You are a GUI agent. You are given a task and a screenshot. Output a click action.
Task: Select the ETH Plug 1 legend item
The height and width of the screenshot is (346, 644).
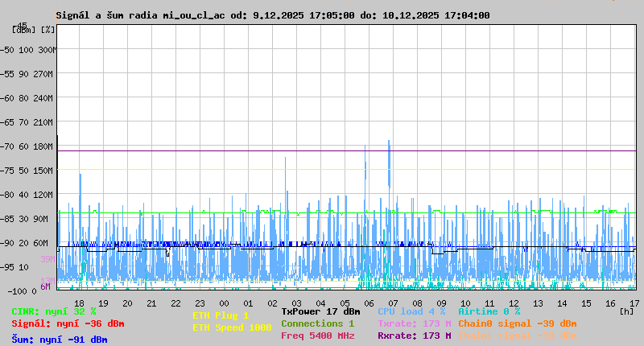[221, 315]
